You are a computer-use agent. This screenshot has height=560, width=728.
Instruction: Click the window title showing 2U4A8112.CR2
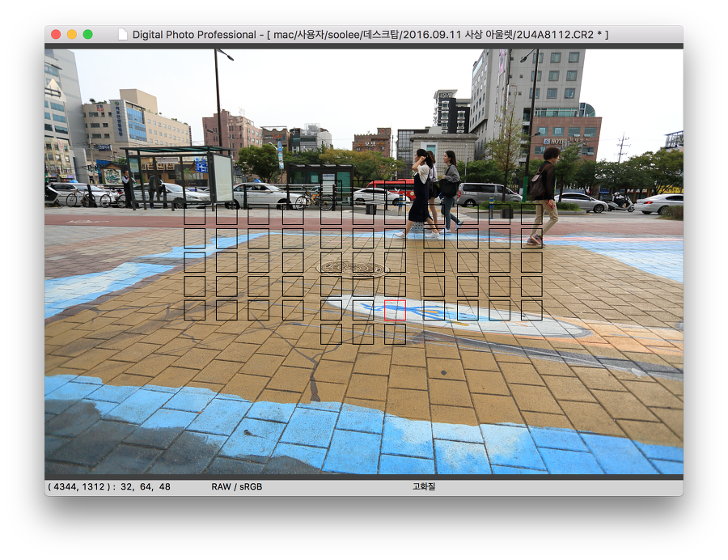pos(370,34)
